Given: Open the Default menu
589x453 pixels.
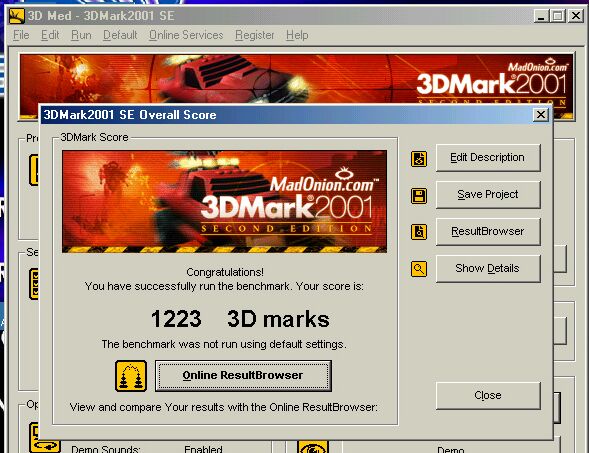Looking at the screenshot, I should 120,35.
